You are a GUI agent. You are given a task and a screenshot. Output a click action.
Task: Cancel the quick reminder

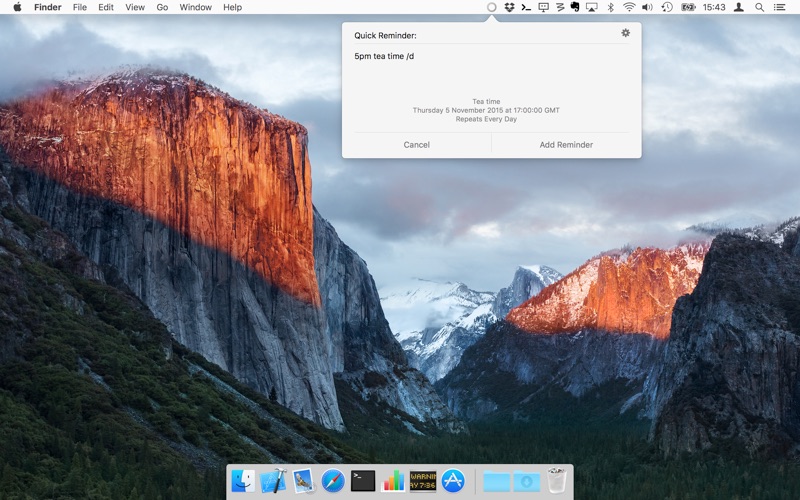pos(416,144)
